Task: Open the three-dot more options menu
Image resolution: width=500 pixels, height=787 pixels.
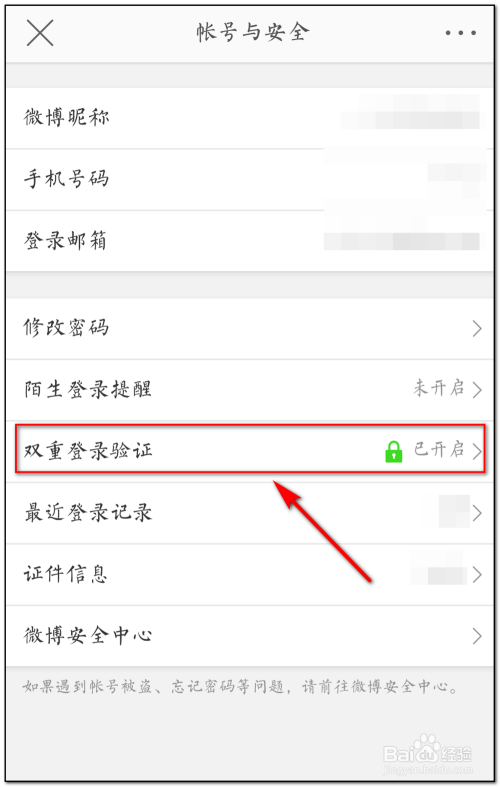Action: (460, 33)
